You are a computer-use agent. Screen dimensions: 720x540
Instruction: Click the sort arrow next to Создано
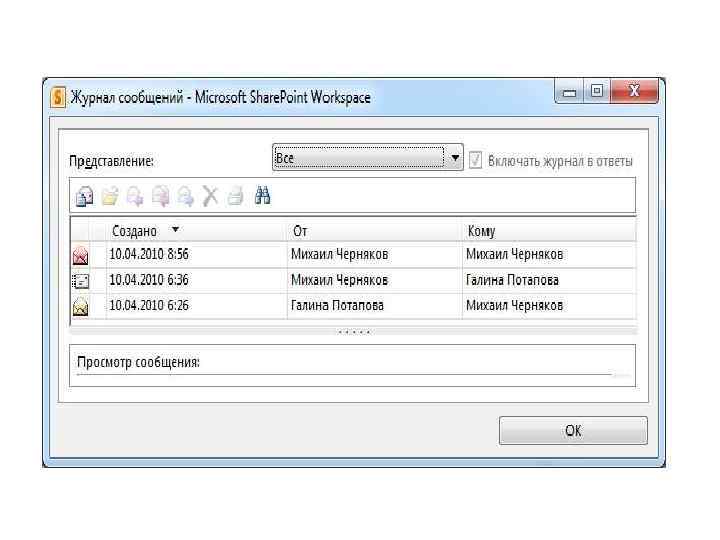point(175,229)
